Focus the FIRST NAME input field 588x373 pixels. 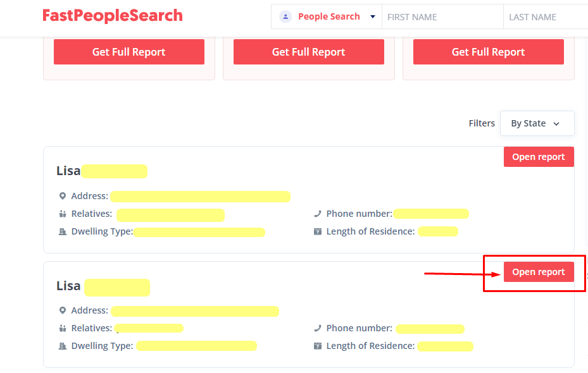click(x=442, y=17)
